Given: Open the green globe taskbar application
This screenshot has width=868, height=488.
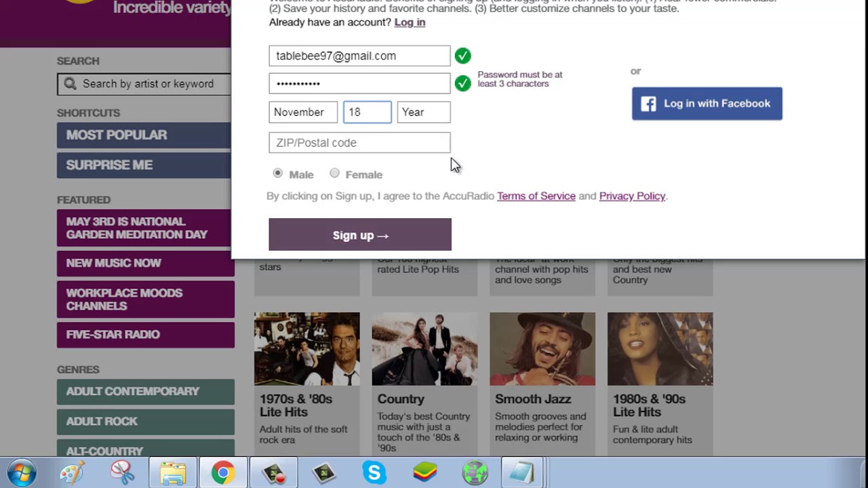Looking at the screenshot, I should [x=475, y=472].
